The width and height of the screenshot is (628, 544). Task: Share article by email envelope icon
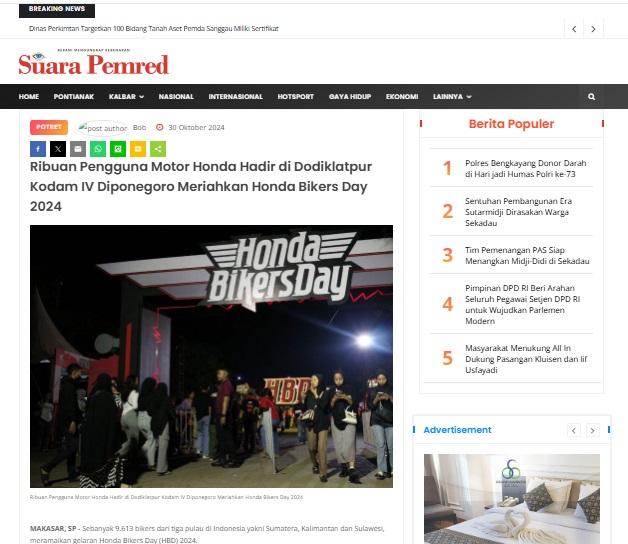pyautogui.click(x=78, y=149)
